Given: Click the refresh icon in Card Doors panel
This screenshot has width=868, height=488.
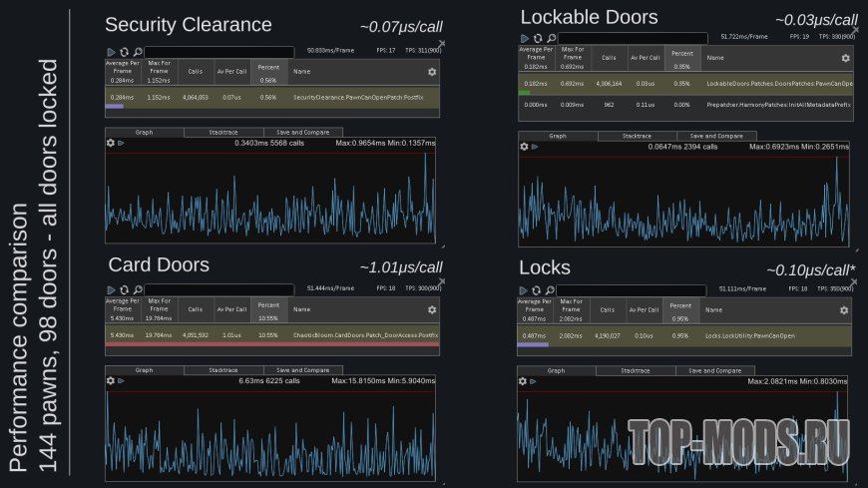Looking at the screenshot, I should tap(124, 289).
